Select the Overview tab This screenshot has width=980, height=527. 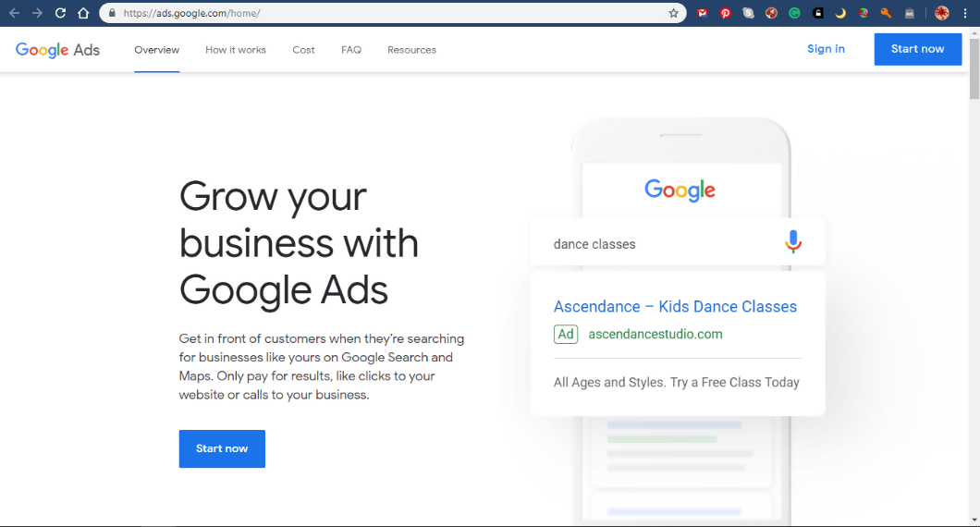tap(157, 50)
